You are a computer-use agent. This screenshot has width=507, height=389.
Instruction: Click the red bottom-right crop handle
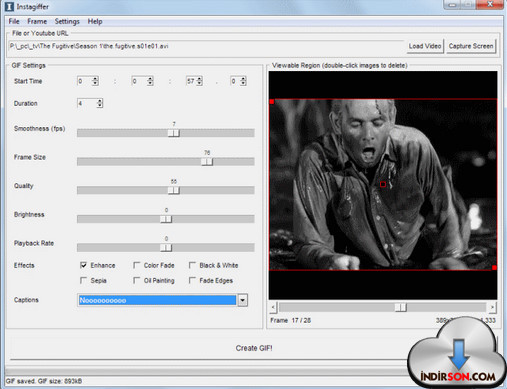[x=494, y=267]
